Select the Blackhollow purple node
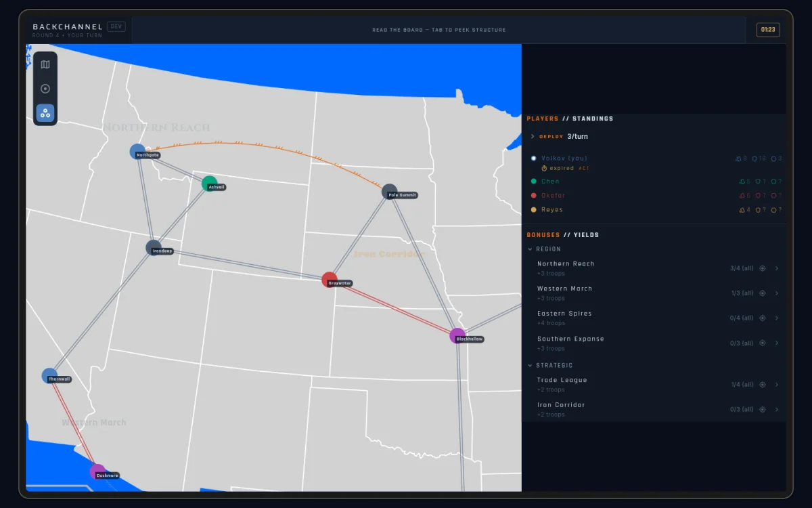Image resolution: width=812 pixels, height=508 pixels. [457, 335]
